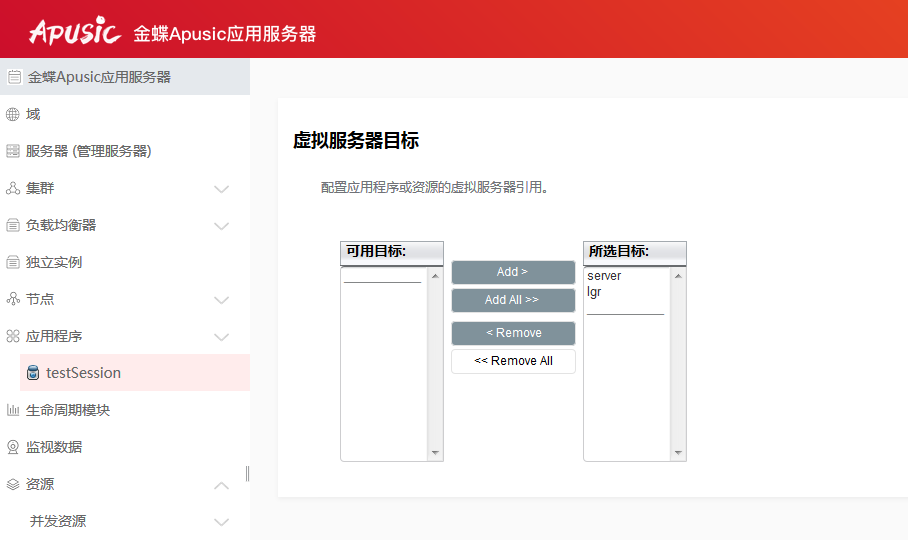Image resolution: width=908 pixels, height=540 pixels.
Task: Click the load balancer icon beside 负载均衡器
Action: point(13,225)
